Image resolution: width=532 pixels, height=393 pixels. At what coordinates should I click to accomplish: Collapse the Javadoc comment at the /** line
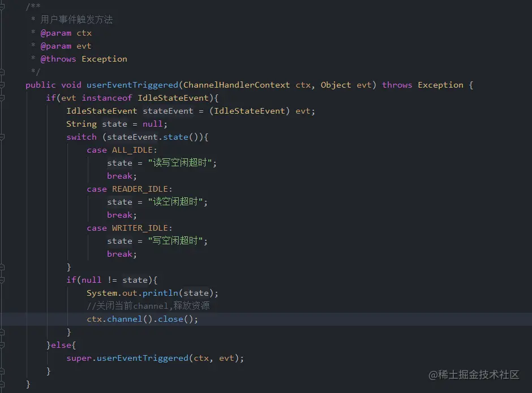pos(2,6)
